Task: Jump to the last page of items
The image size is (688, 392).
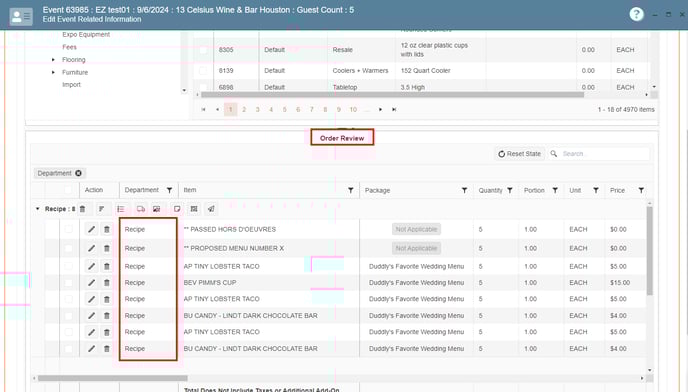Action: (x=394, y=109)
